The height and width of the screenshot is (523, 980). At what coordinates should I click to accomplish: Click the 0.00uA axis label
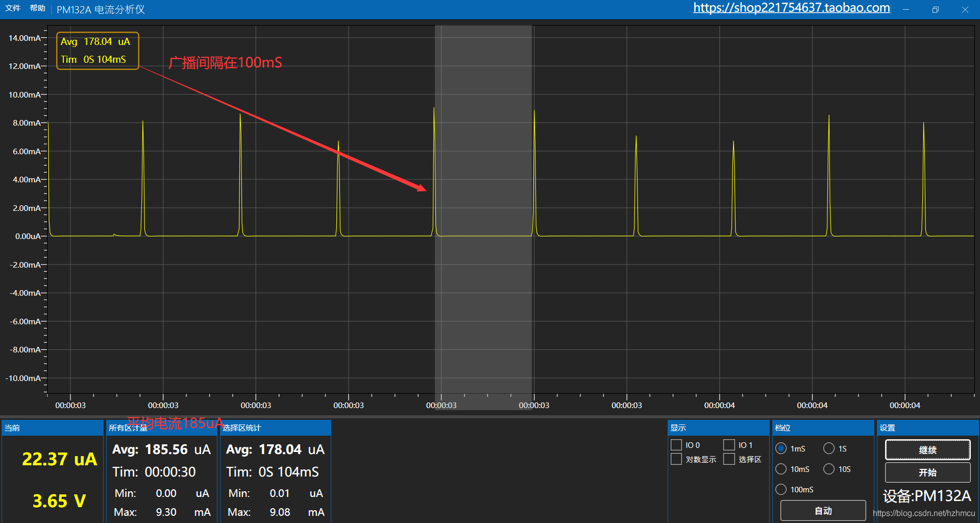pyautogui.click(x=28, y=236)
